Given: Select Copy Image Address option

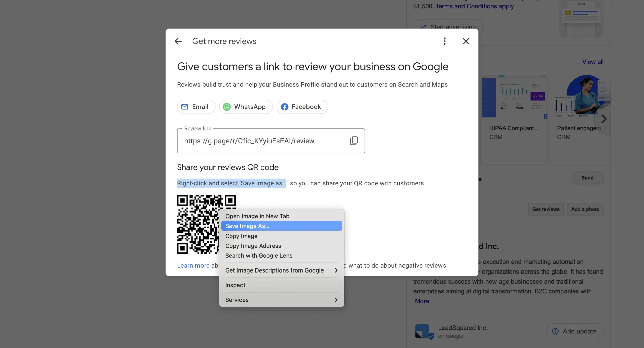Looking at the screenshot, I should 281,246.
